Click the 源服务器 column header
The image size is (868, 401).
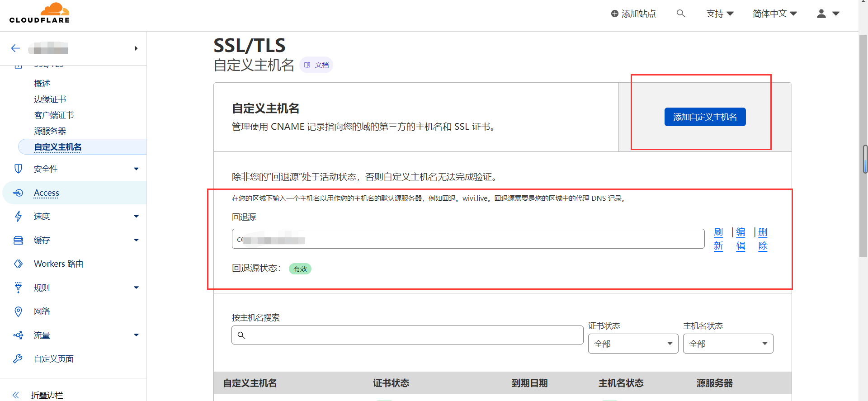pyautogui.click(x=714, y=383)
